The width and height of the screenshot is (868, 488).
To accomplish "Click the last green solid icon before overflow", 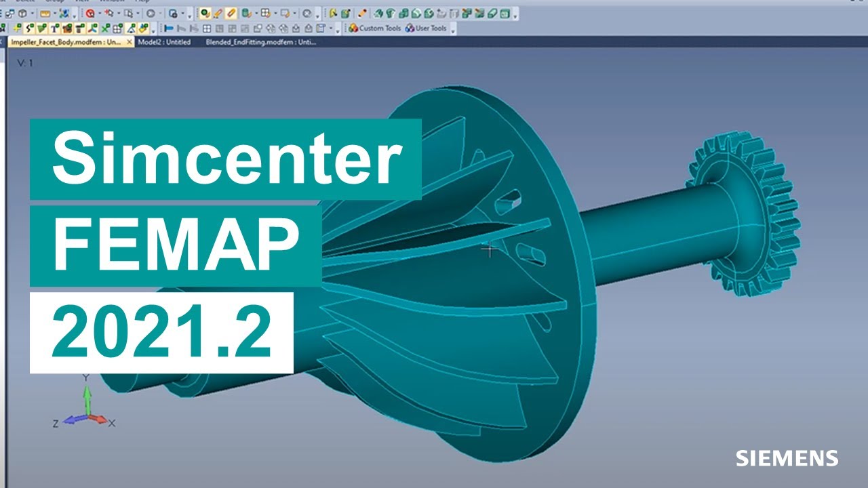I will pyautogui.click(x=505, y=14).
